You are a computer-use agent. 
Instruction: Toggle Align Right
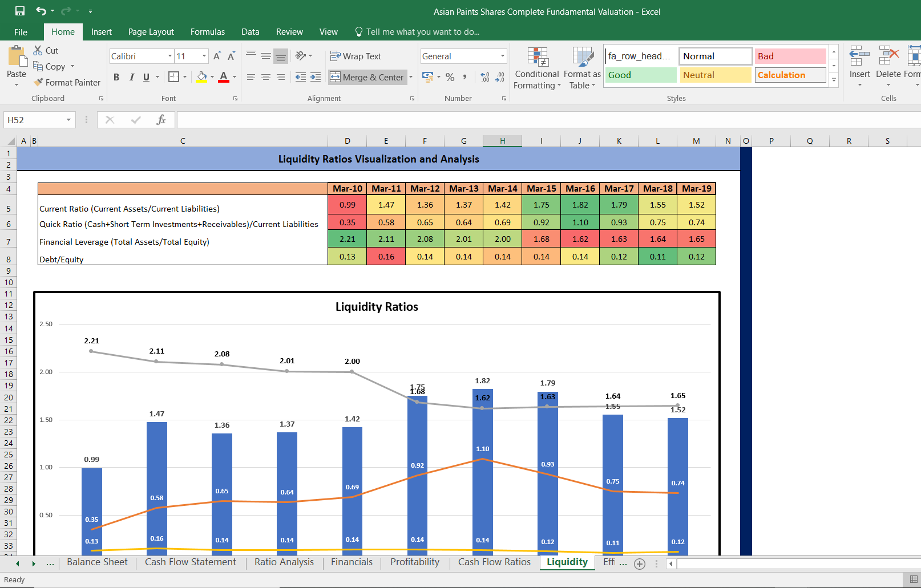pyautogui.click(x=281, y=77)
